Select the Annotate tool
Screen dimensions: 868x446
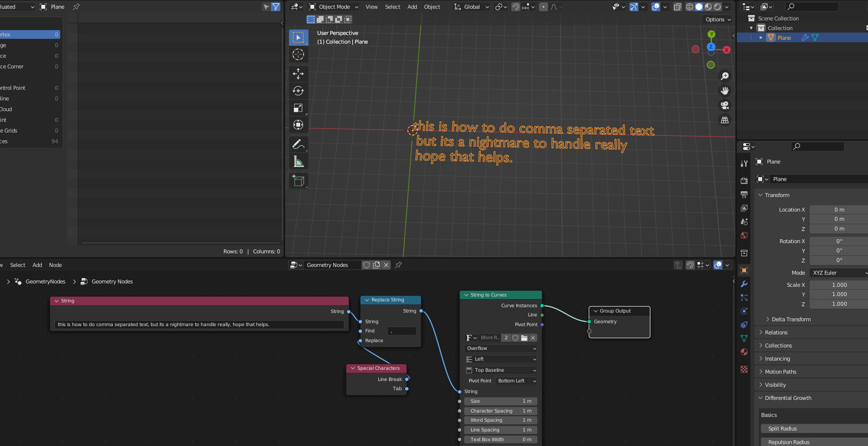coord(298,144)
